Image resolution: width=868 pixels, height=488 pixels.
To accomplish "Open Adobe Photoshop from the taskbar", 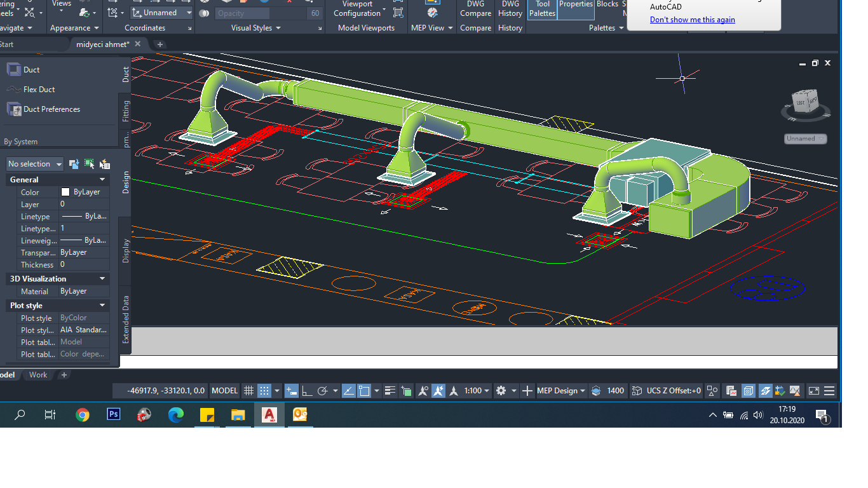I will pyautogui.click(x=114, y=415).
